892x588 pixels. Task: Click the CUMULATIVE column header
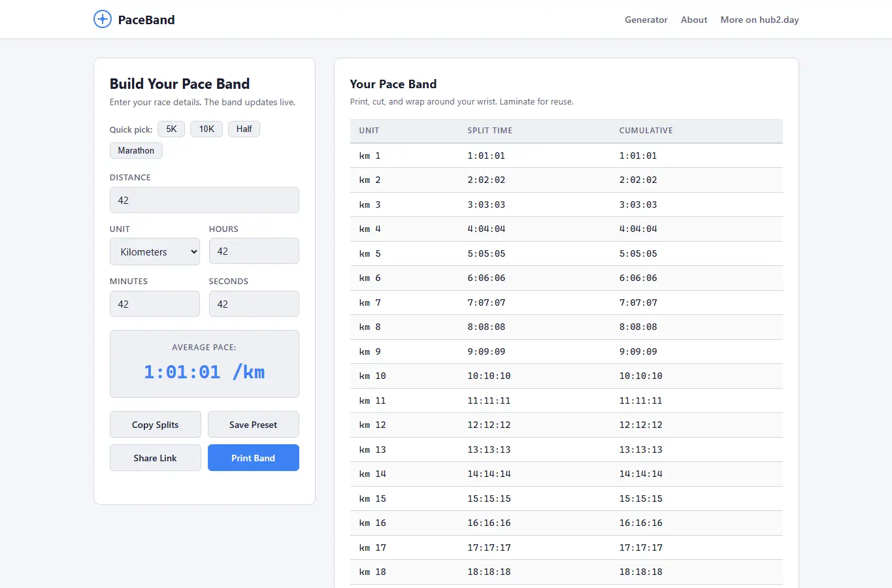click(646, 131)
